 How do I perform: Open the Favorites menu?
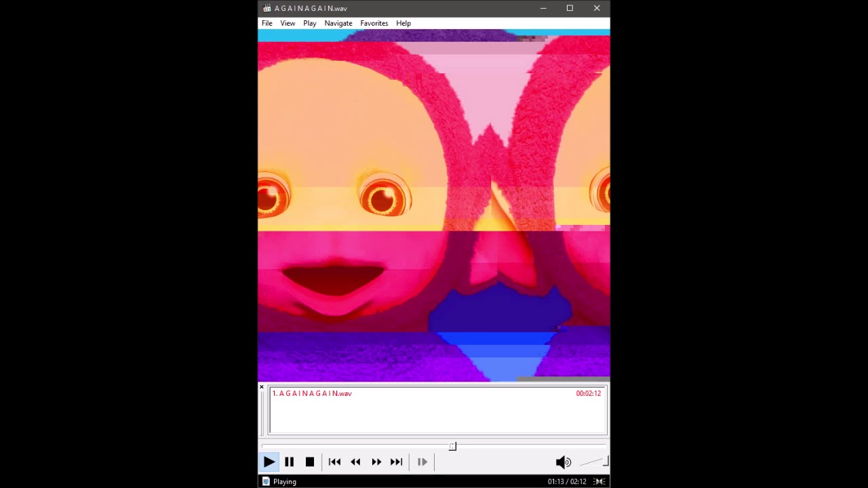(x=374, y=23)
